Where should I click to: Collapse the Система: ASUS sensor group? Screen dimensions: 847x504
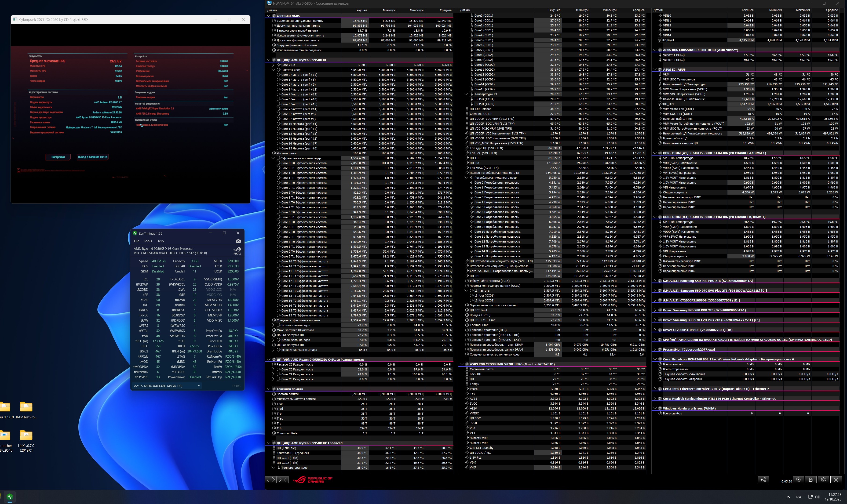(x=269, y=16)
